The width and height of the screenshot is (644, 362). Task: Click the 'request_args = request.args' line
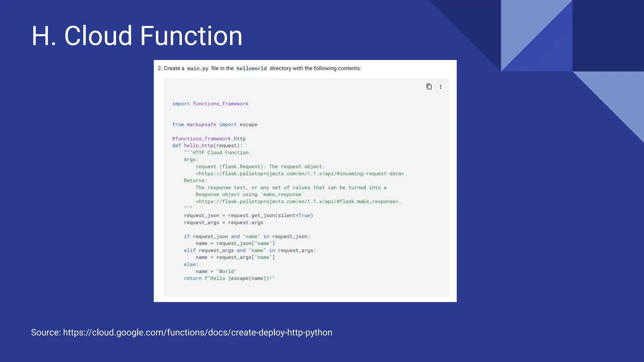pos(224,222)
